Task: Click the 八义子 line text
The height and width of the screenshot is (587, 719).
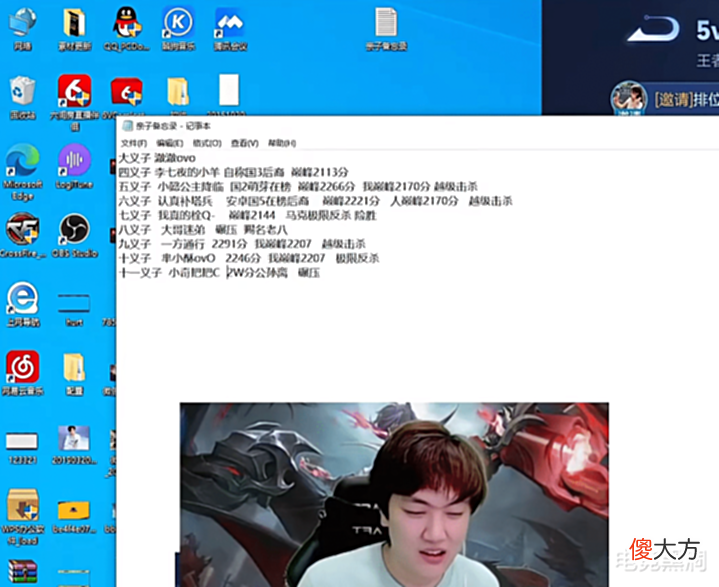Action: [203, 229]
